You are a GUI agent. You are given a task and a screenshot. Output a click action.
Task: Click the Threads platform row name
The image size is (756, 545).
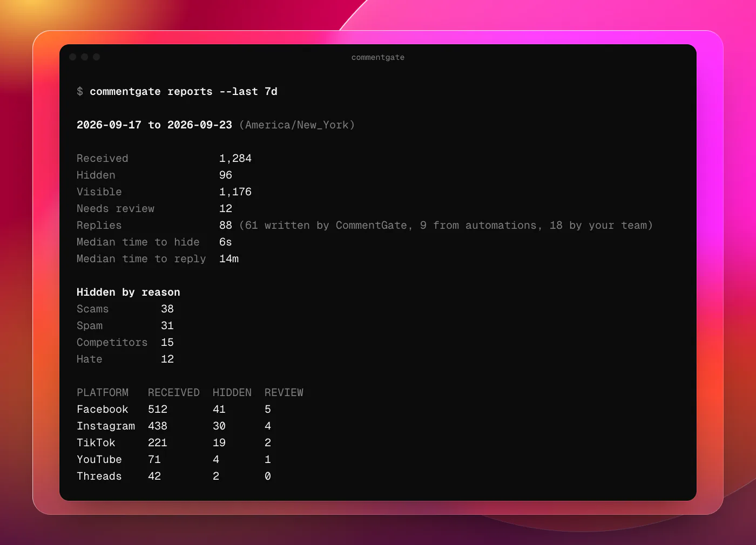pyautogui.click(x=99, y=476)
